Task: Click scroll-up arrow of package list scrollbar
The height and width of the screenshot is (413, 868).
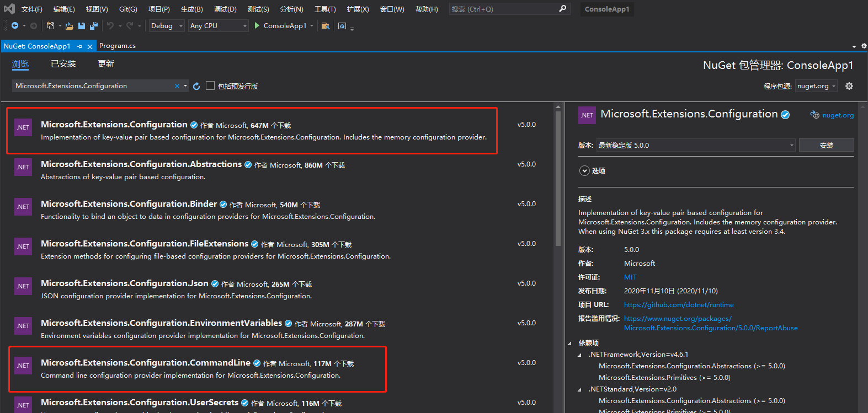Action: (558, 106)
